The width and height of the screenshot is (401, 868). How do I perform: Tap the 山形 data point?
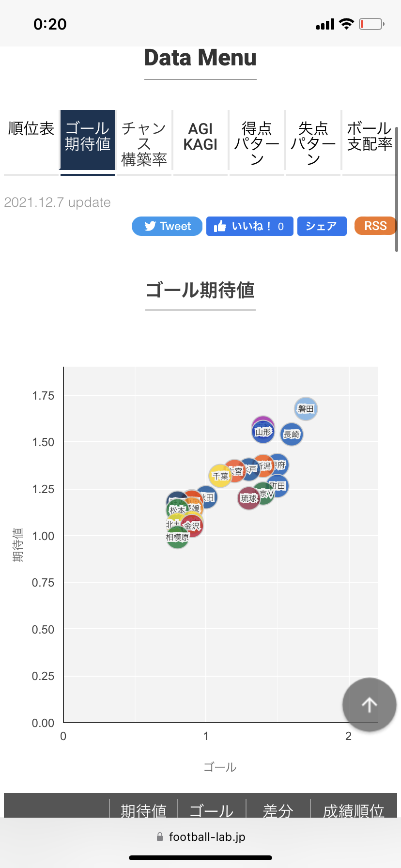tap(263, 432)
